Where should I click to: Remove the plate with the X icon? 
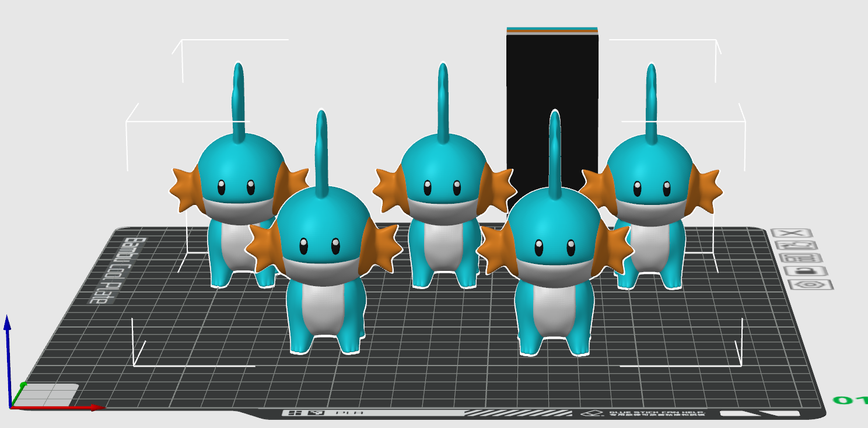click(791, 233)
